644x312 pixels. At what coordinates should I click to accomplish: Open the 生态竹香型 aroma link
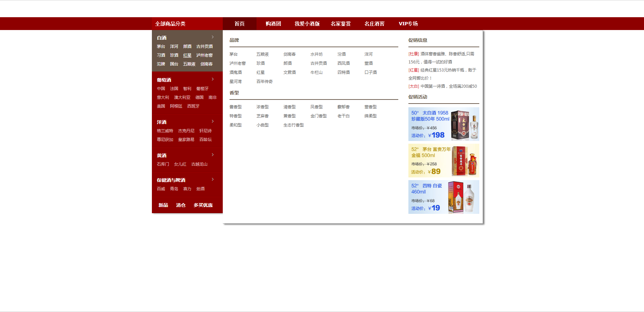coord(294,125)
